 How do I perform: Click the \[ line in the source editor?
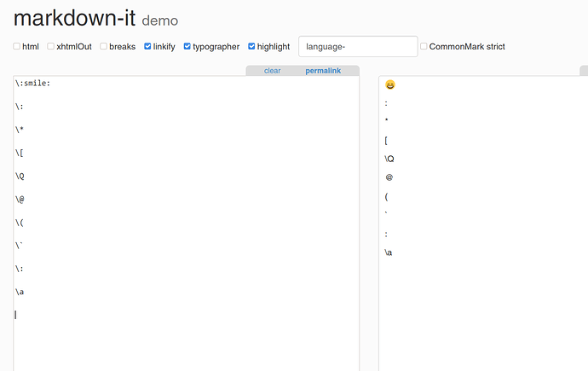click(x=20, y=153)
